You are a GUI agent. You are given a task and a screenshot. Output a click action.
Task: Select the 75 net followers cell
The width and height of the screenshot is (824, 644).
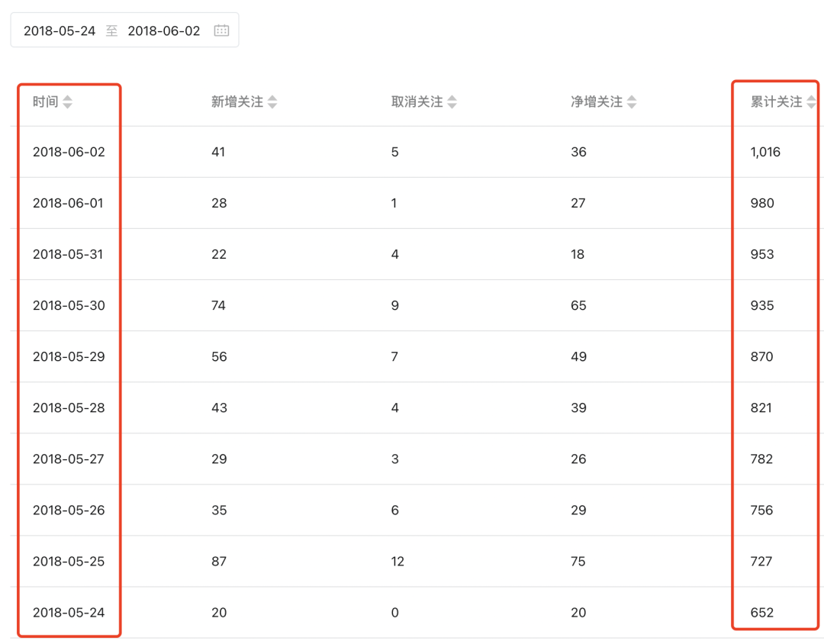[x=578, y=562]
